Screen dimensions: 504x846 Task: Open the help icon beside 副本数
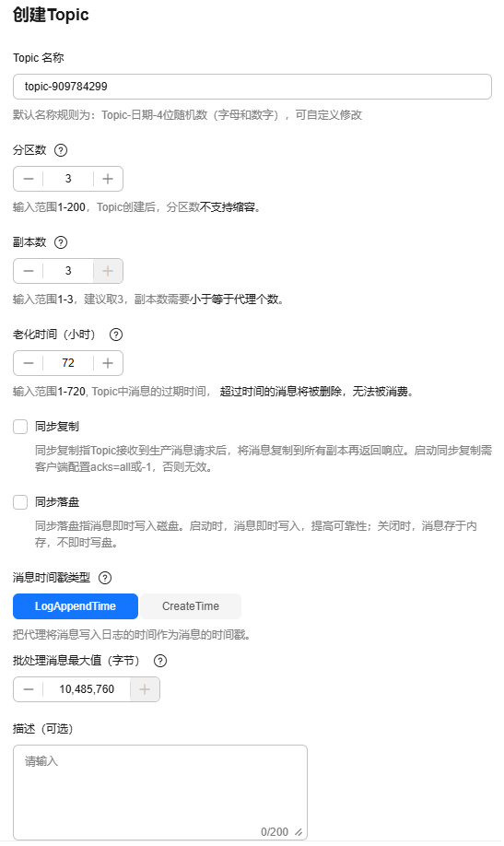[x=61, y=242]
